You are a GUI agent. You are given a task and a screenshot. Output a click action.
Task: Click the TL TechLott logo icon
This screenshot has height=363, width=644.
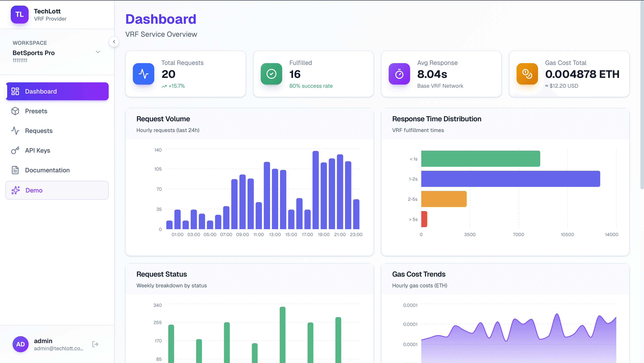[x=19, y=15]
